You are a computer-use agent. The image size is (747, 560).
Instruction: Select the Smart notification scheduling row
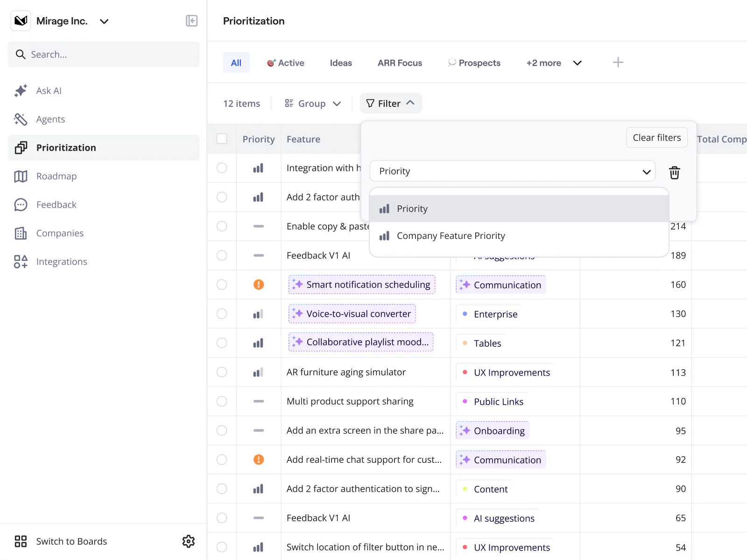click(222, 285)
